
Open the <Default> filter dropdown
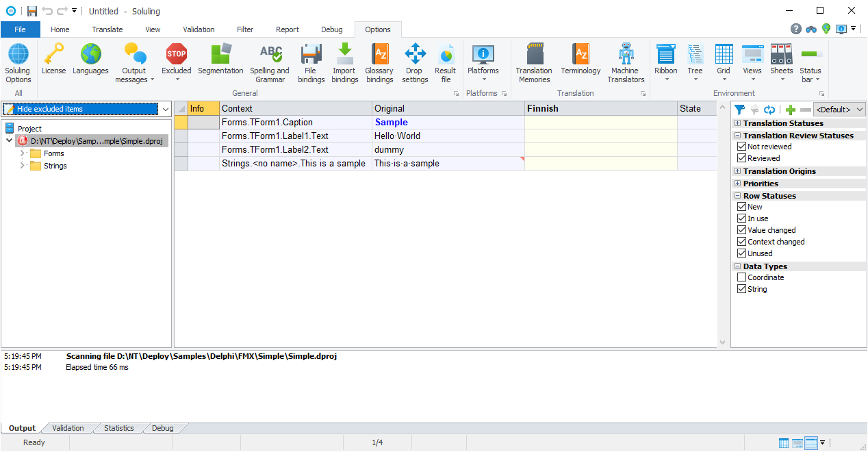click(x=840, y=110)
